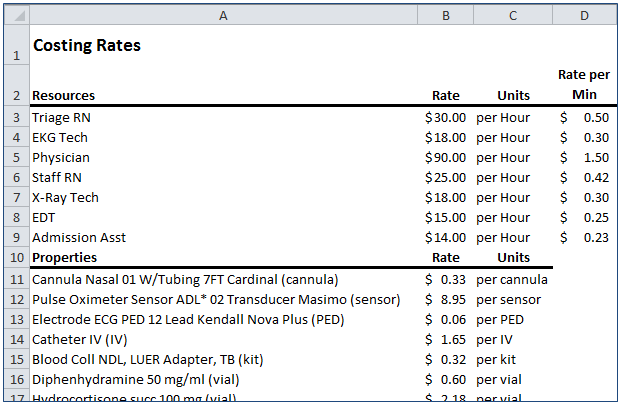Image resolution: width=624 pixels, height=407 pixels.
Task: Select the Electrode ECG PED cell
Action: pos(223,319)
